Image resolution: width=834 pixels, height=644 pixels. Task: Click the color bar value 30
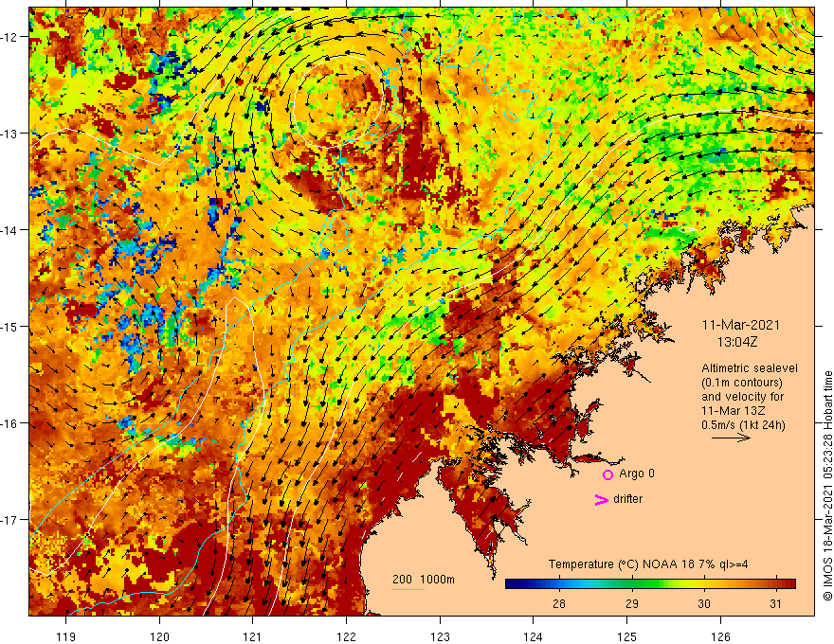pyautogui.click(x=704, y=603)
